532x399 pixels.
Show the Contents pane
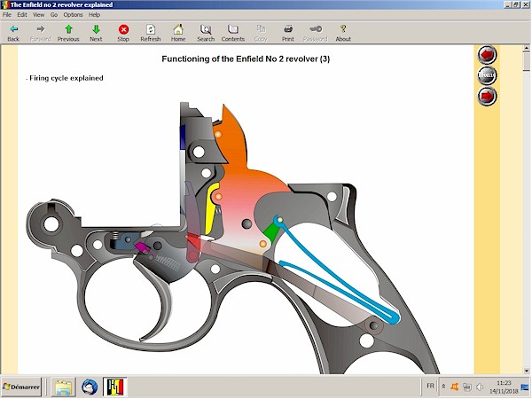click(233, 34)
